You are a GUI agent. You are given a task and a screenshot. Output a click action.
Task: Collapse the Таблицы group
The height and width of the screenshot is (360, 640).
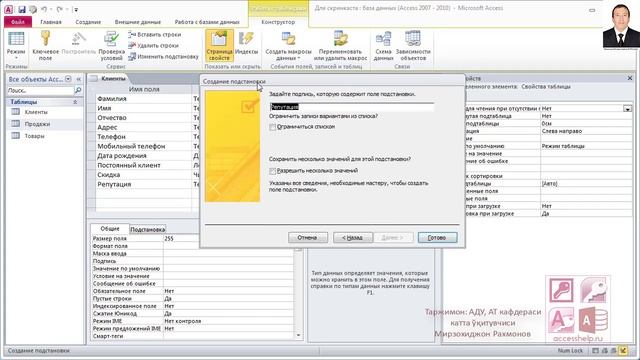(x=75, y=102)
